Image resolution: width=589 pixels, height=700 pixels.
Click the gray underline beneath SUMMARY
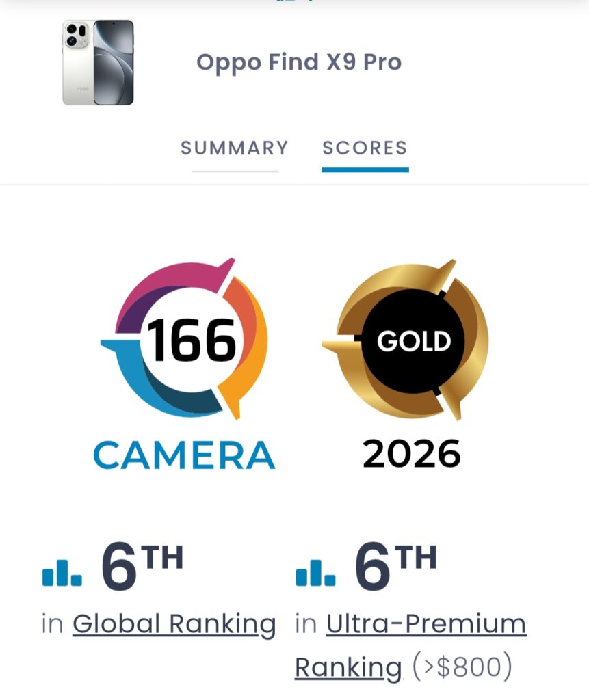click(235, 170)
